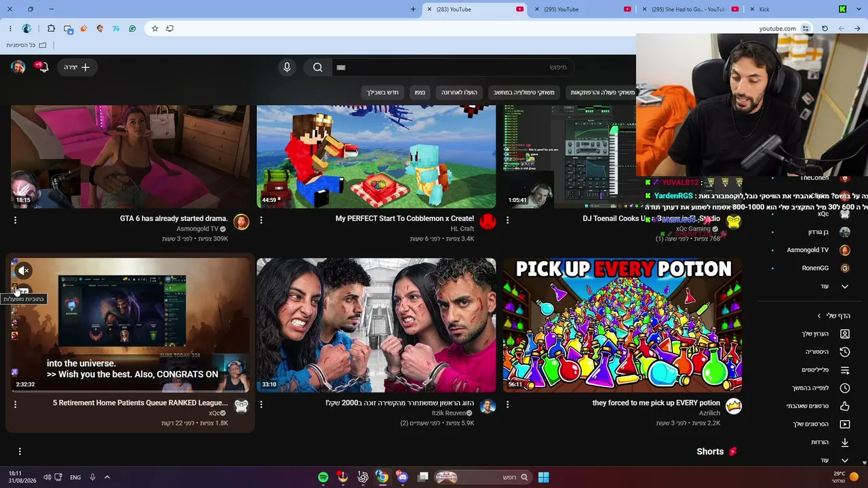
Task: Open Itzik Reuven channel avatar
Action: pos(488,406)
